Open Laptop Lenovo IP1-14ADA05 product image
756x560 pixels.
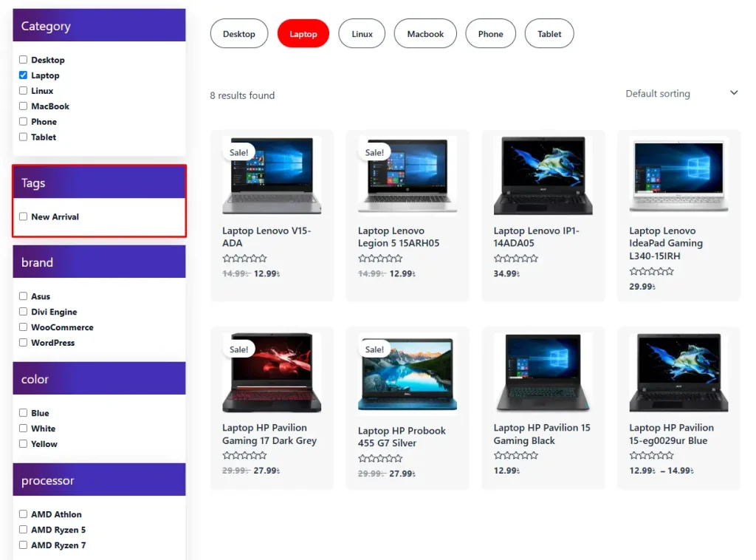(x=543, y=176)
